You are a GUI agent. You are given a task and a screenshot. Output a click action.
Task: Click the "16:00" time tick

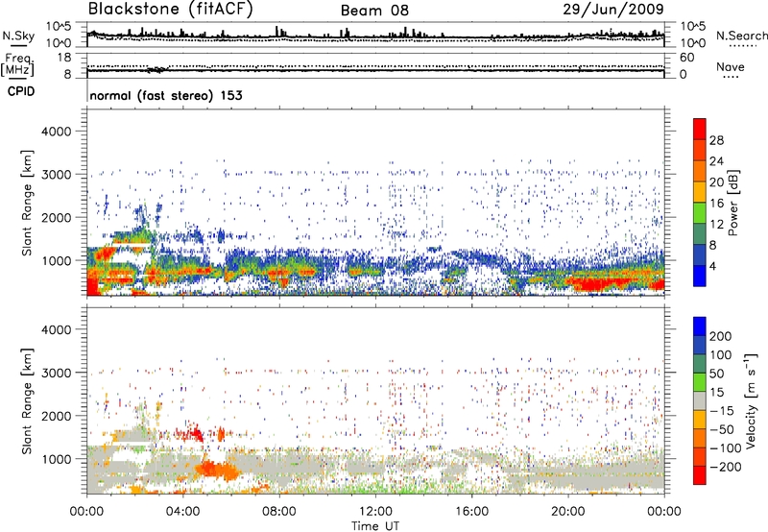pos(471,512)
